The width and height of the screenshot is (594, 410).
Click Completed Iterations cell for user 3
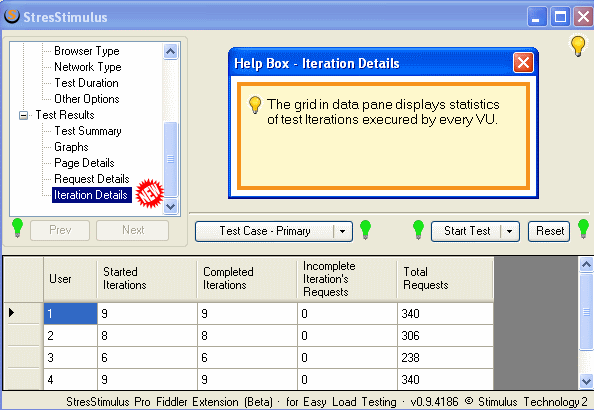click(247, 357)
